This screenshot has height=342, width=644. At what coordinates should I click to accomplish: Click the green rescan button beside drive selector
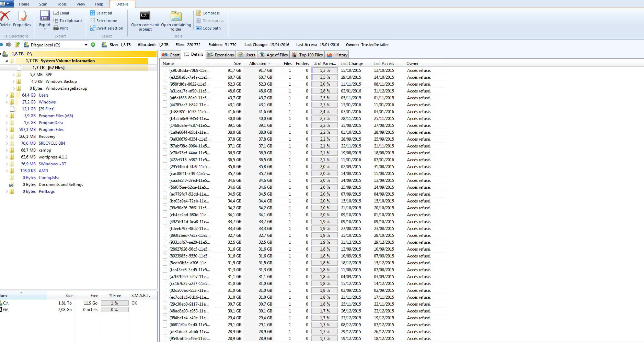pyautogui.click(x=93, y=45)
